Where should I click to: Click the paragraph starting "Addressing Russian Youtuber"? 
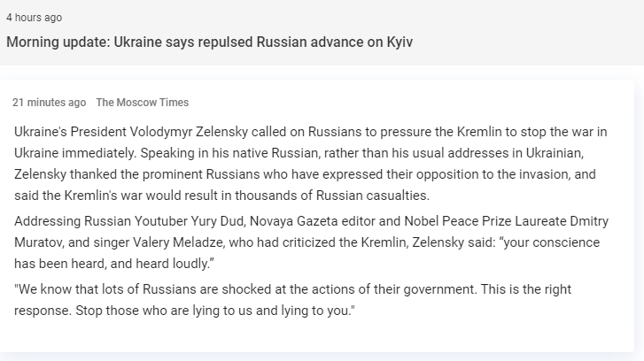(310, 241)
